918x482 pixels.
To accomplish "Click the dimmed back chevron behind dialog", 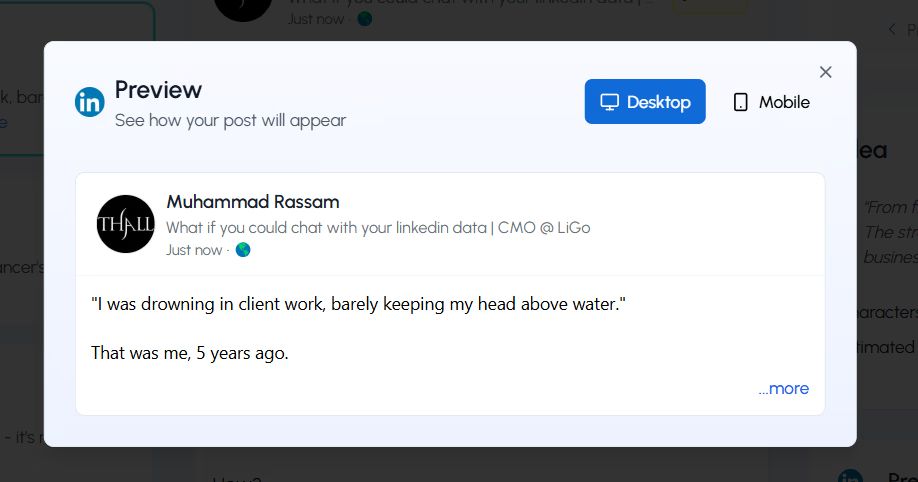I will pos(892,30).
